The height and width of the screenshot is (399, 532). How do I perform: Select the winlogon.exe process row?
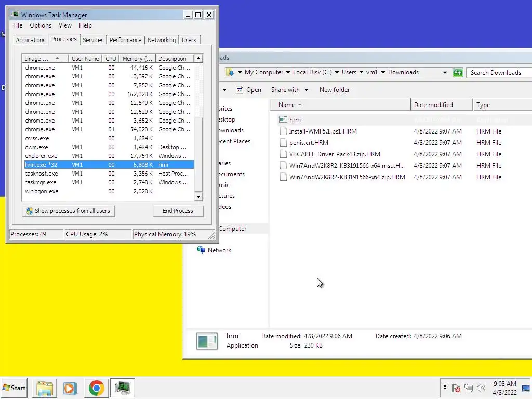coord(109,191)
